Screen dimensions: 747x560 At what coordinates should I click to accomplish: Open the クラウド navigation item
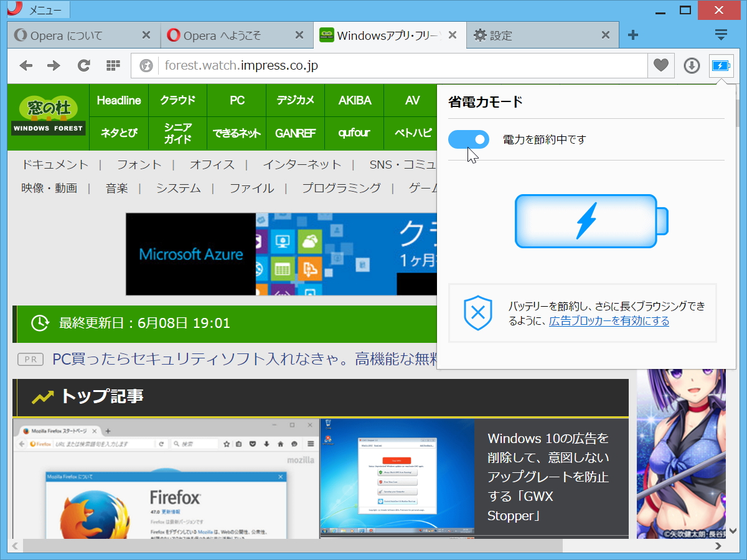[x=177, y=100]
